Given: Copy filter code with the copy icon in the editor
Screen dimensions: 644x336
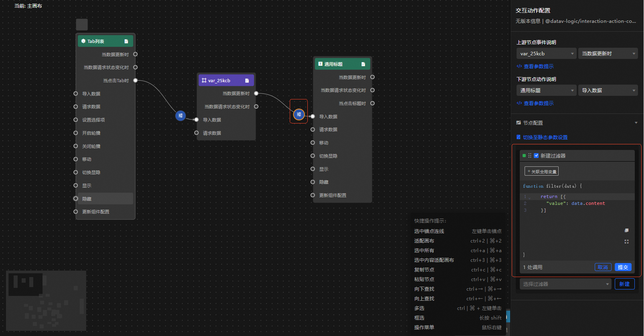Looking at the screenshot, I should [626, 231].
